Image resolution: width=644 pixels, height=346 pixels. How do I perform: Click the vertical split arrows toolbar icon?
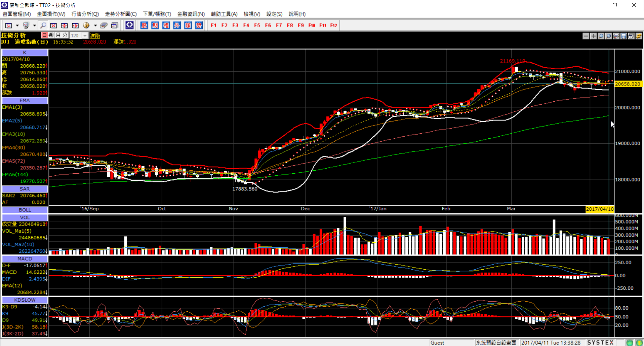(65, 26)
